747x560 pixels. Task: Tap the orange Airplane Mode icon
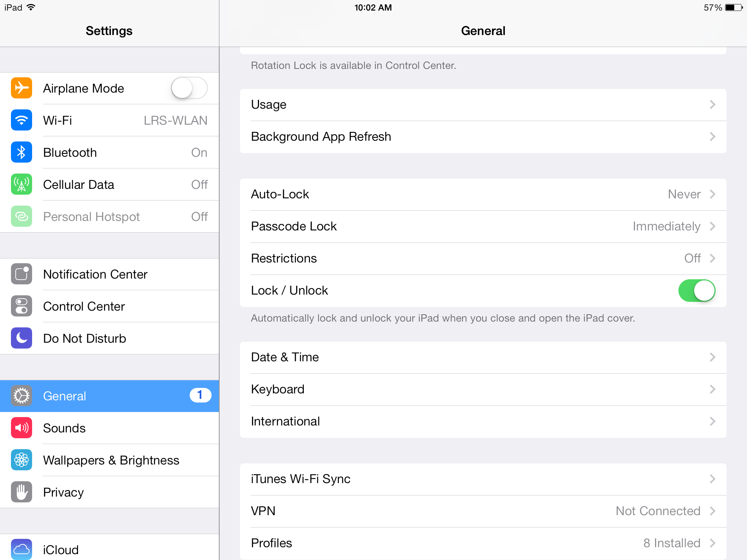[x=22, y=88]
